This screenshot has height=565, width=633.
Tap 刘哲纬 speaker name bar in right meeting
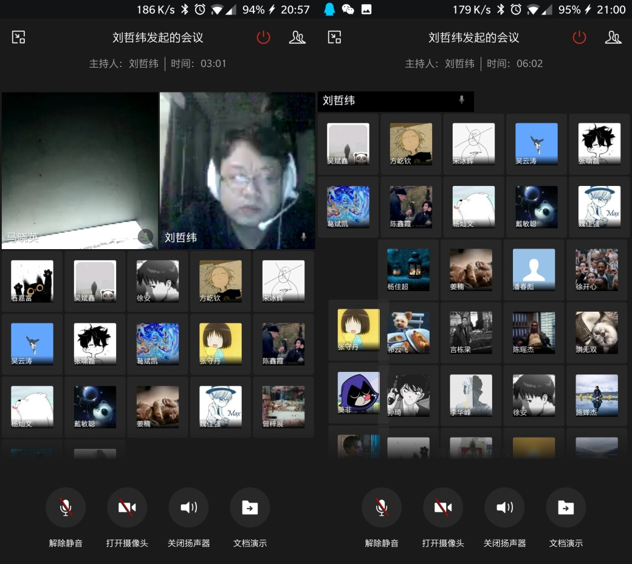pos(395,101)
